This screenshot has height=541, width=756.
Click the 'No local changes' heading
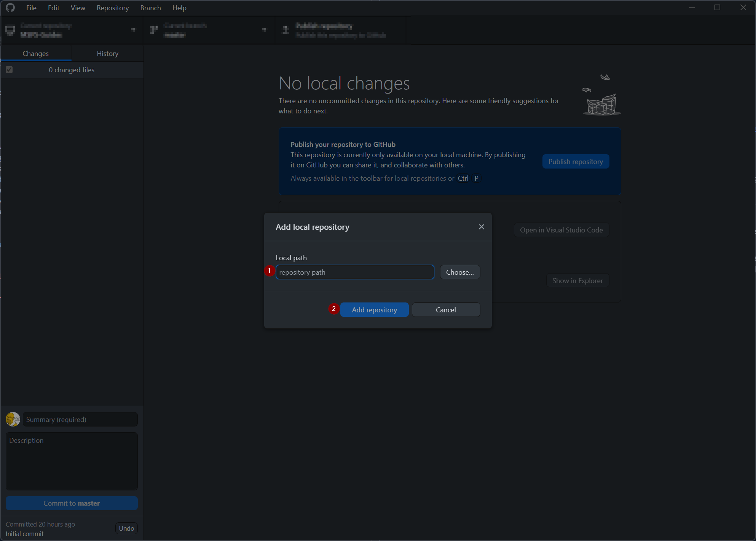344,83
